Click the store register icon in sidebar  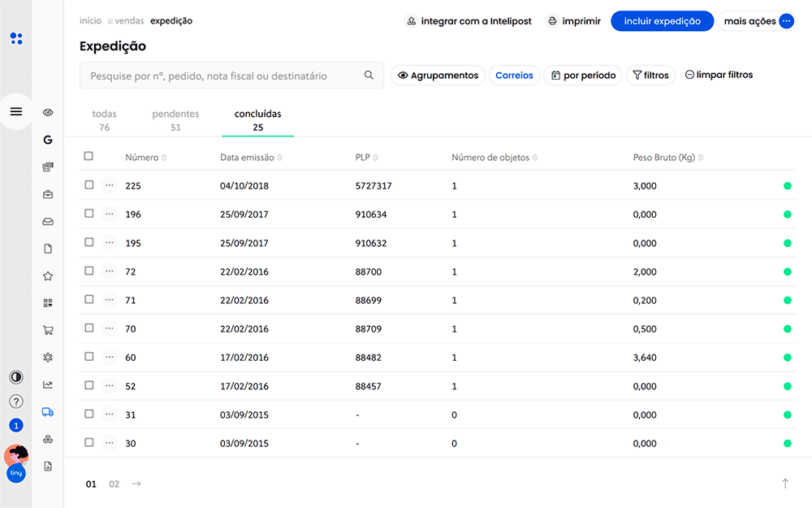48,167
